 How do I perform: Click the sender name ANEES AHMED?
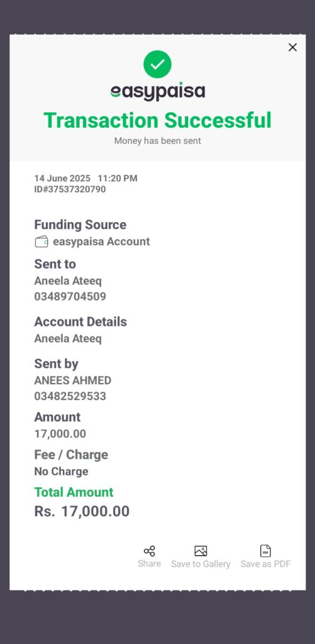[x=73, y=380]
